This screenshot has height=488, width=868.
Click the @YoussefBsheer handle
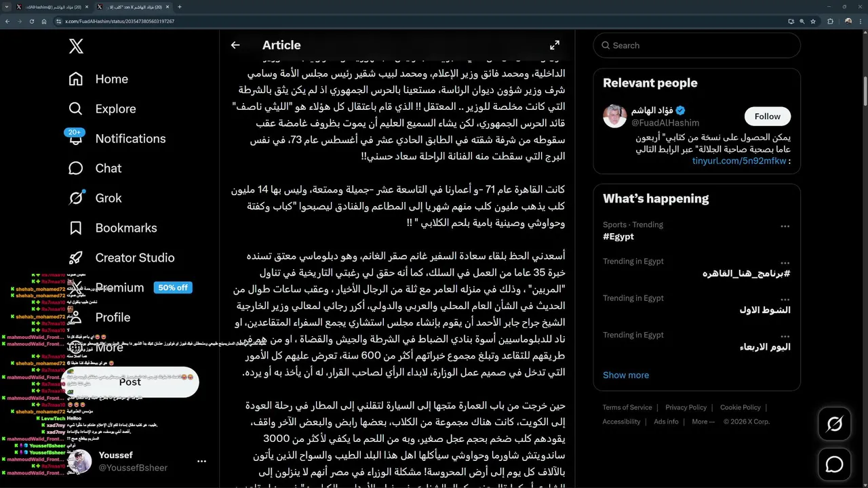coord(133,468)
